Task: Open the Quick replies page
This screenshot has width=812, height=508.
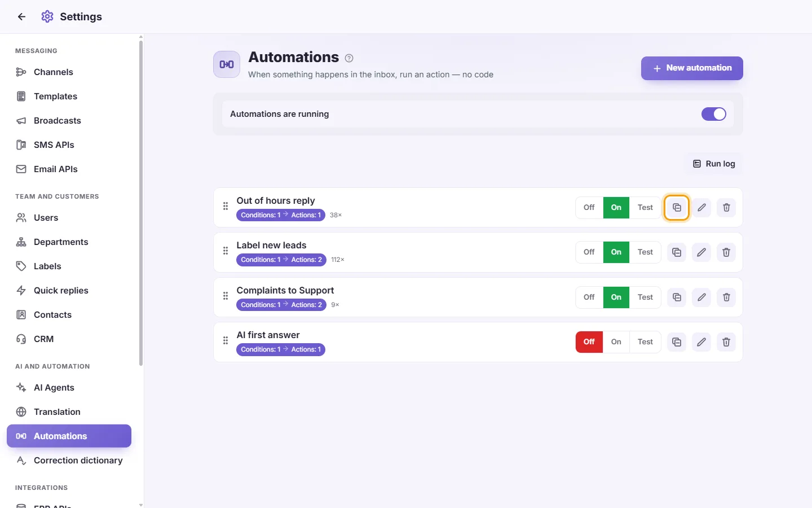Action: tap(69, 291)
